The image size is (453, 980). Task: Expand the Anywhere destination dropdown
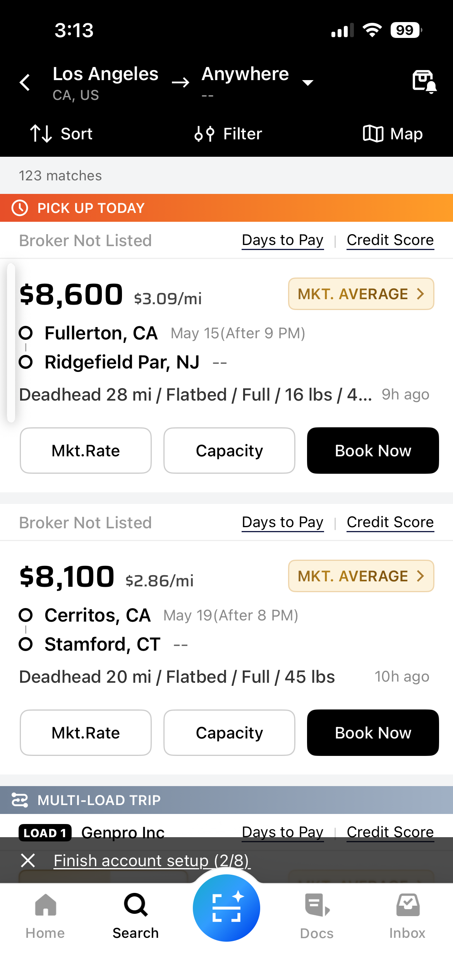[308, 82]
